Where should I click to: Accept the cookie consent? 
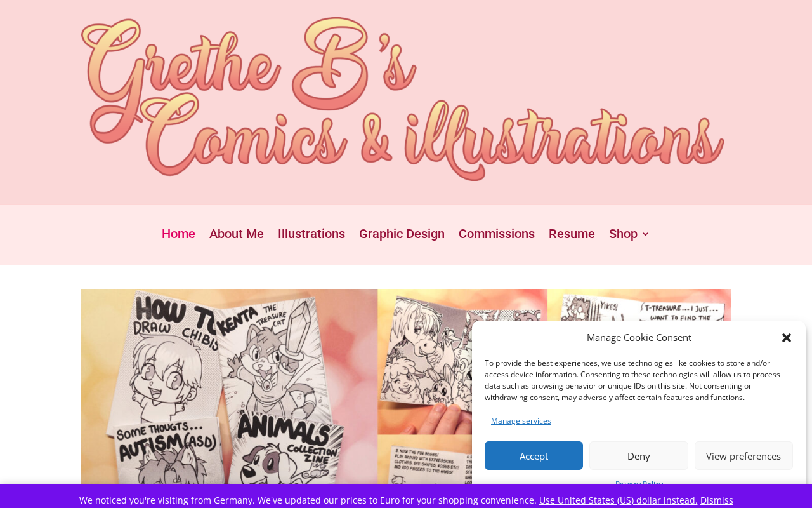(x=534, y=456)
